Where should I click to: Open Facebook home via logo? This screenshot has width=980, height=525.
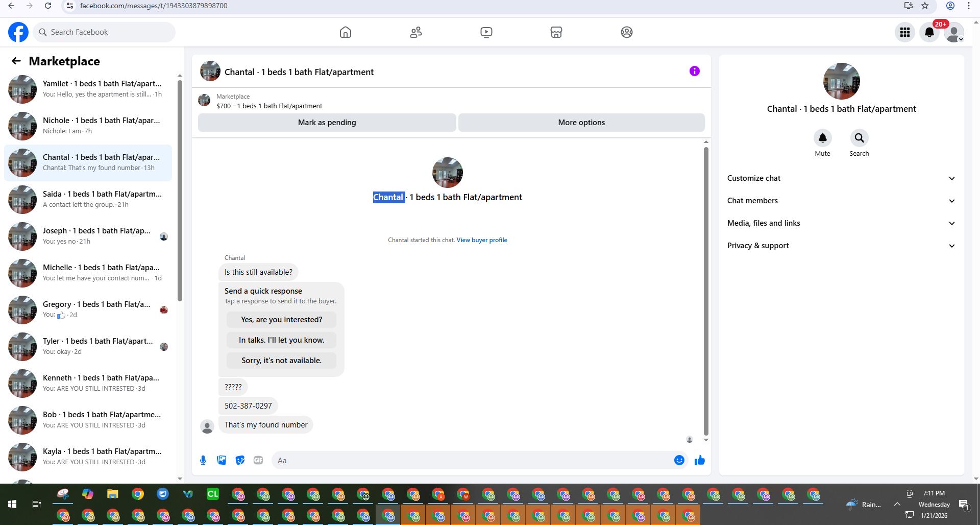tap(18, 32)
